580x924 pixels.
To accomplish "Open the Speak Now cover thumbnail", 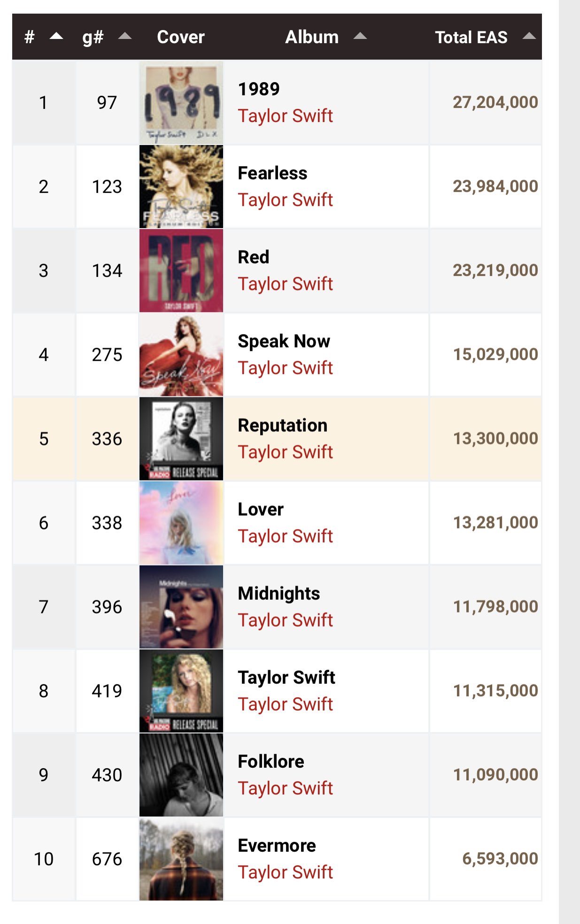I will click(x=181, y=354).
